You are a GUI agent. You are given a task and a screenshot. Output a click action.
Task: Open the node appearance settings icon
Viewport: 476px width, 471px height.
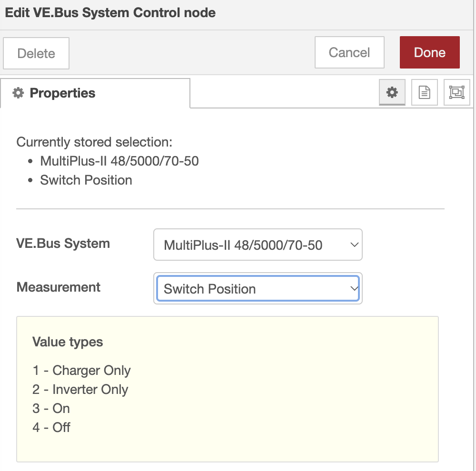tap(456, 92)
